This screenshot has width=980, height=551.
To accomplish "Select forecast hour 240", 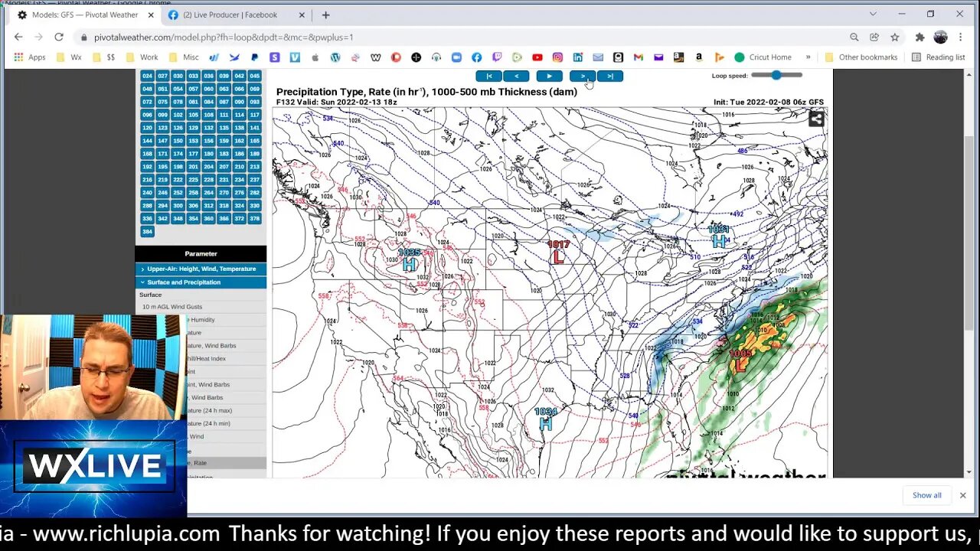I will (147, 192).
